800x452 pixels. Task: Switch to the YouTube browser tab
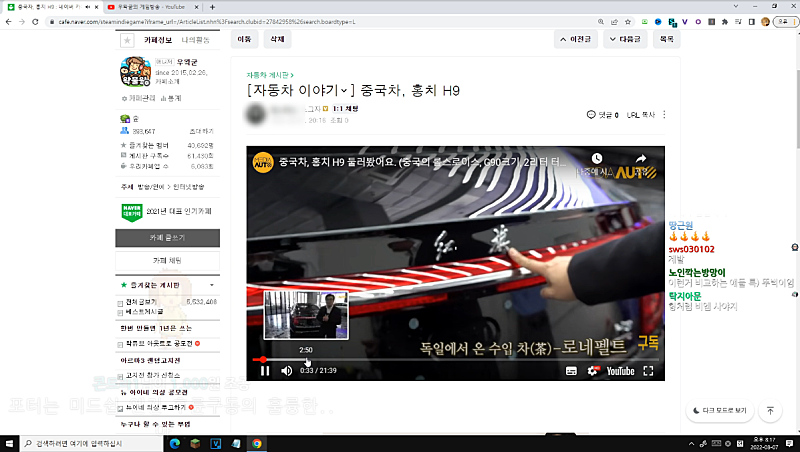coord(152,7)
